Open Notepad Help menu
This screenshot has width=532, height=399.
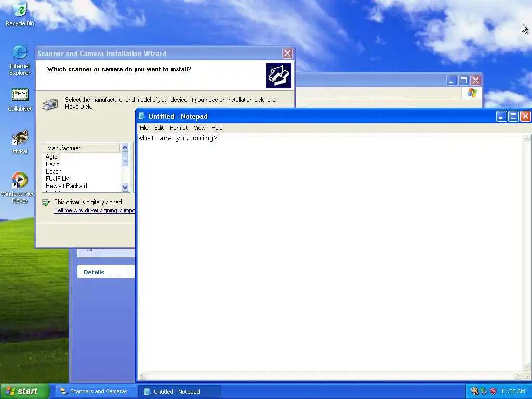point(217,128)
